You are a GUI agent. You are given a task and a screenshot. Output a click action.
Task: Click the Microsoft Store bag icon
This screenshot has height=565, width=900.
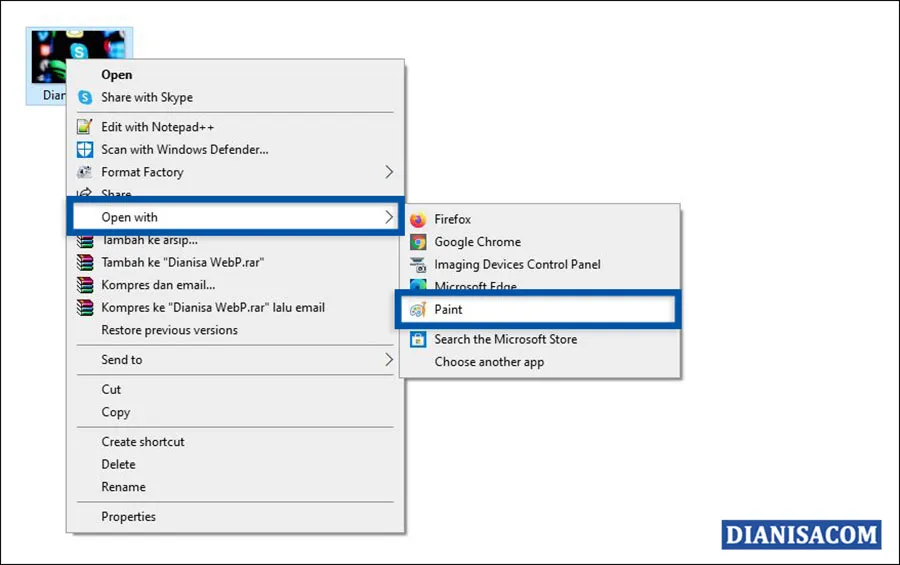[417, 340]
